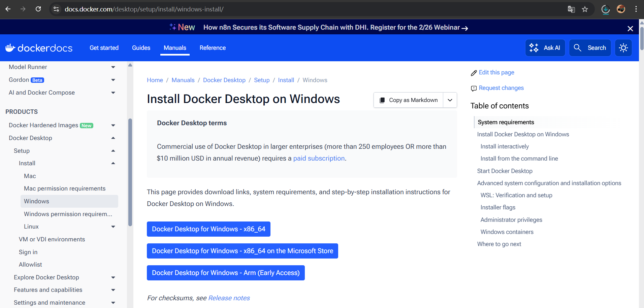644x308 pixels.
Task: Click the Copy as Markdown clipboard icon
Action: tap(382, 100)
